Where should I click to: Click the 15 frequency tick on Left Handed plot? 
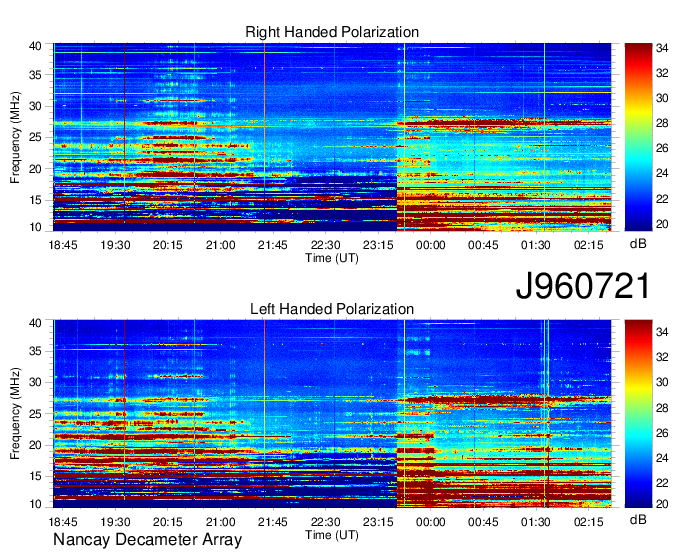(x=35, y=476)
